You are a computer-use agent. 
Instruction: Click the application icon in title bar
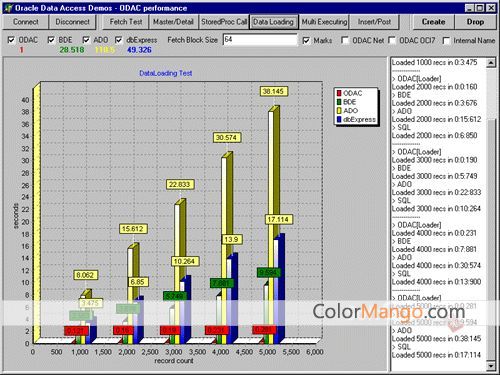coord(7,8)
